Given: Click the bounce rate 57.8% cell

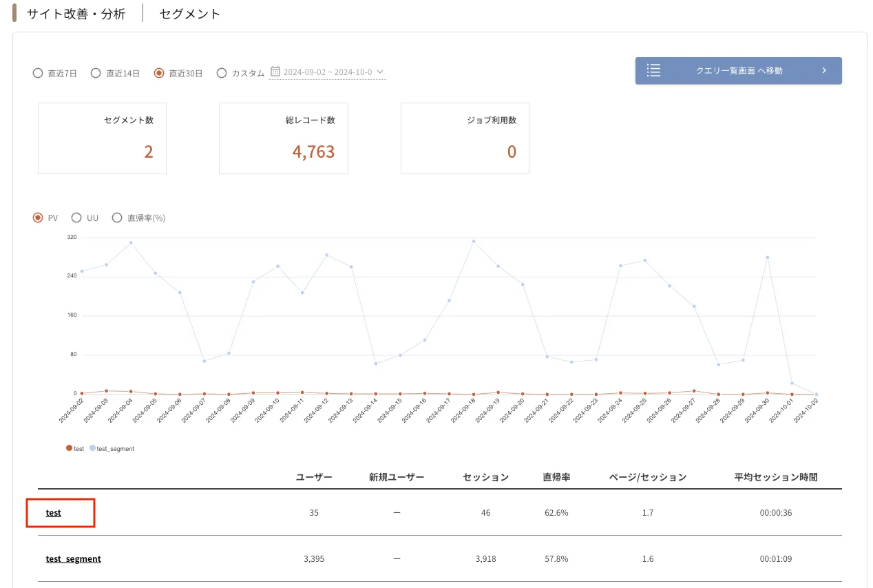Looking at the screenshot, I should (556, 559).
